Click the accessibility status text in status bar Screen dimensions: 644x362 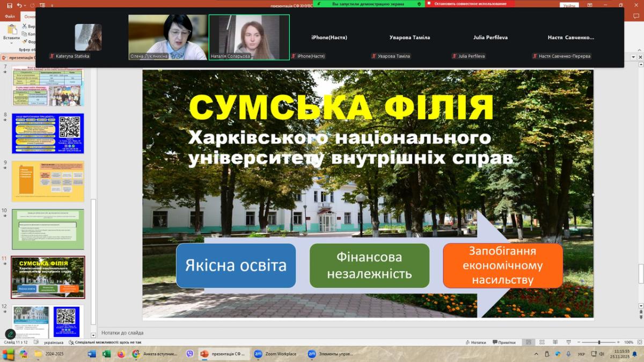[108, 342]
